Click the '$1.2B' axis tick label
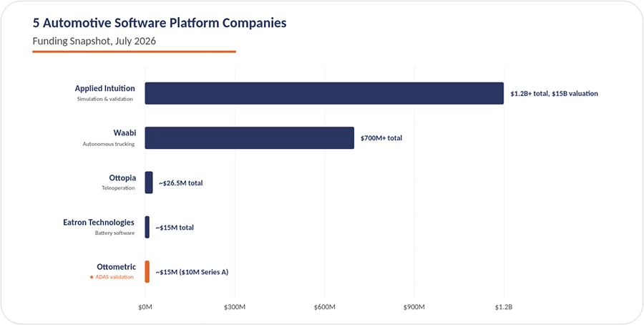 point(504,307)
